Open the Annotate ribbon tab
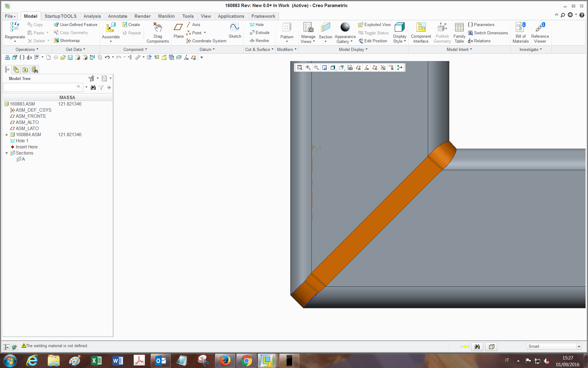Image resolution: width=588 pixels, height=368 pixels. pyautogui.click(x=117, y=16)
